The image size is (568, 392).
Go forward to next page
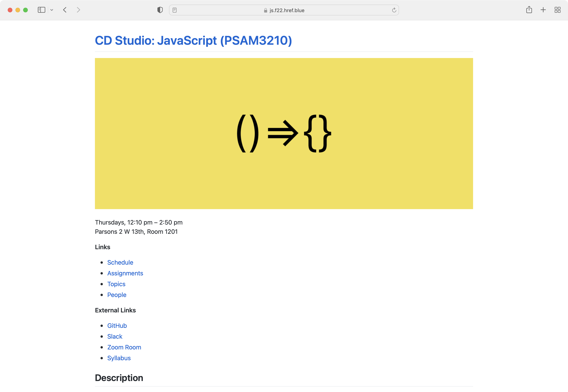(78, 10)
